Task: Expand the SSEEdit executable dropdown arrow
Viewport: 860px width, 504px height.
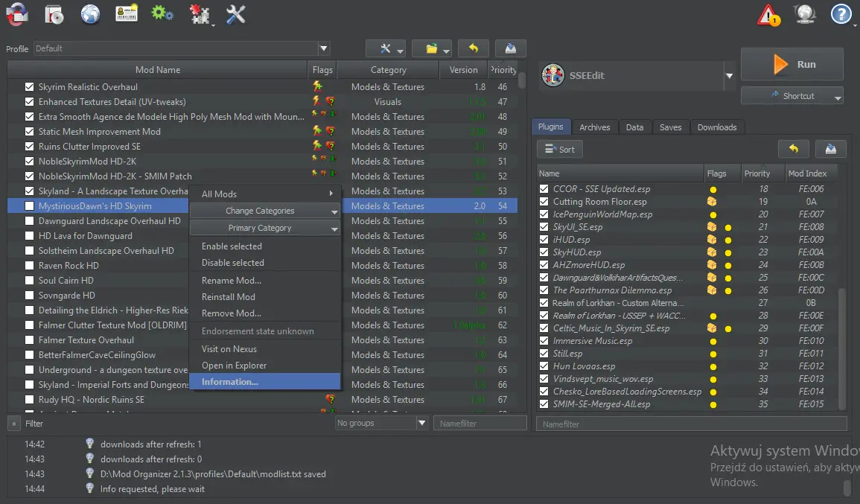Action: 729,76
